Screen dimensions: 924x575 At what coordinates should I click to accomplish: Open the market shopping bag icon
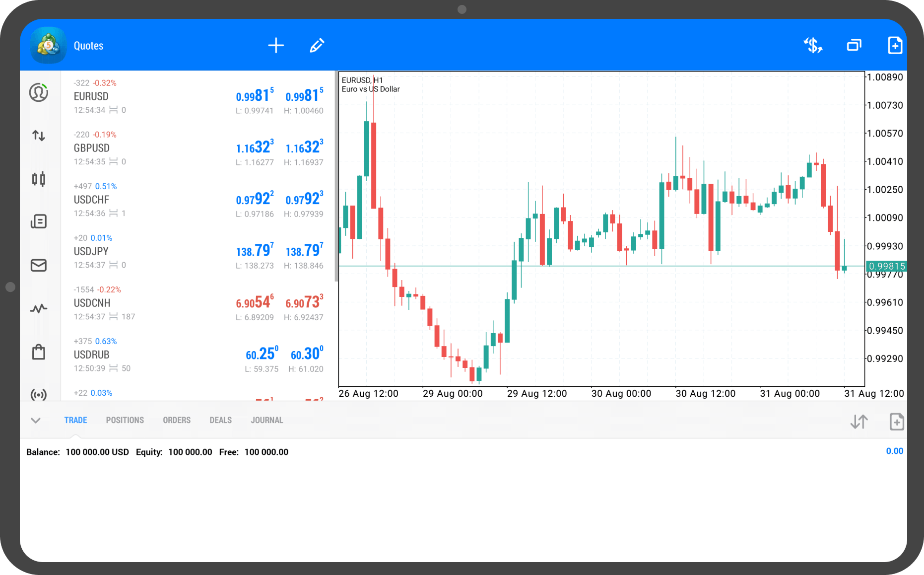pyautogui.click(x=39, y=352)
